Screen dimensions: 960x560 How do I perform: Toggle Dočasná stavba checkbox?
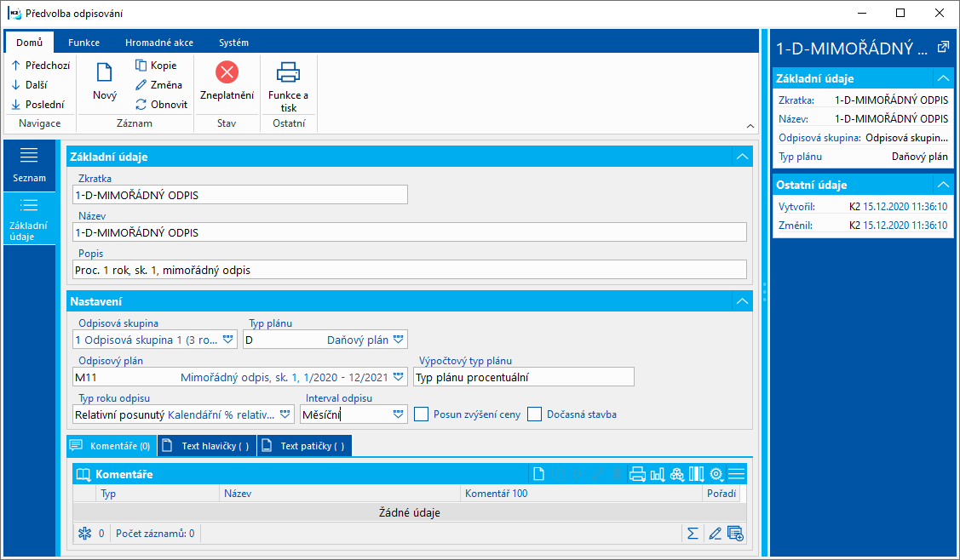point(534,414)
